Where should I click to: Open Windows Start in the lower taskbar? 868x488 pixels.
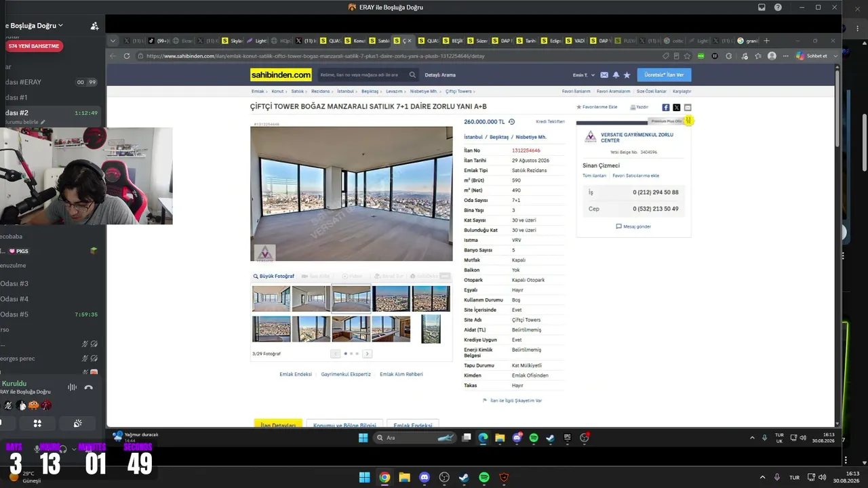[365, 477]
